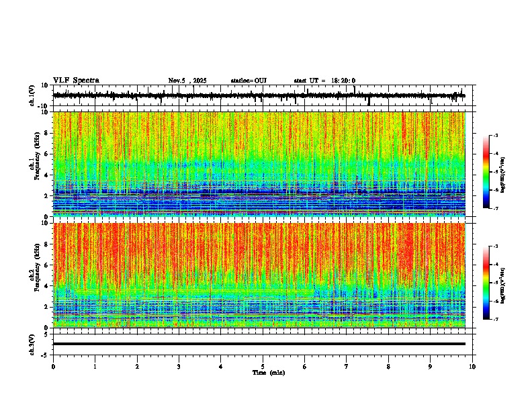Click the "6" kHz tick on ch.1 frequency axis

tap(46, 154)
